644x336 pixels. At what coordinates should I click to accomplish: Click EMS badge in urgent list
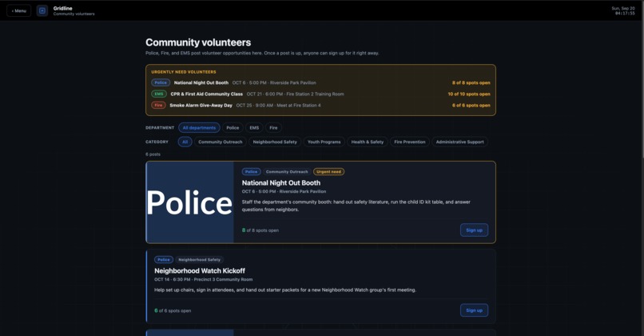click(x=159, y=94)
